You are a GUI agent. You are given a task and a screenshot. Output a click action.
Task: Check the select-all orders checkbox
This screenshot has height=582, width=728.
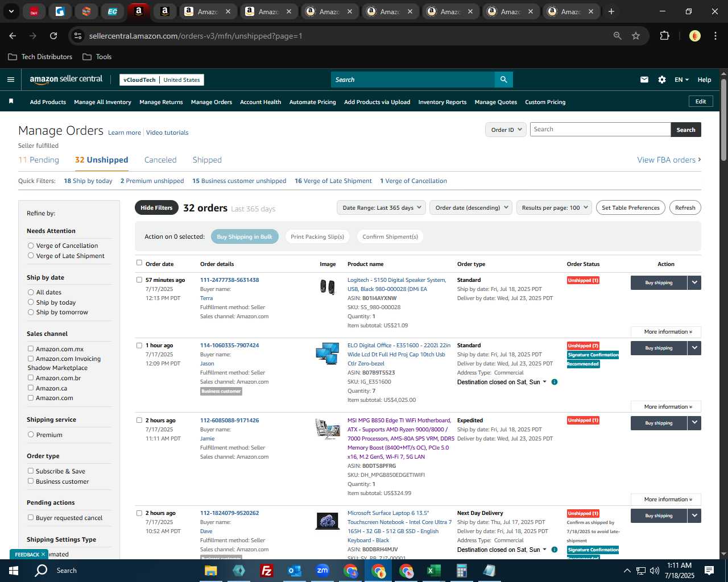point(139,263)
